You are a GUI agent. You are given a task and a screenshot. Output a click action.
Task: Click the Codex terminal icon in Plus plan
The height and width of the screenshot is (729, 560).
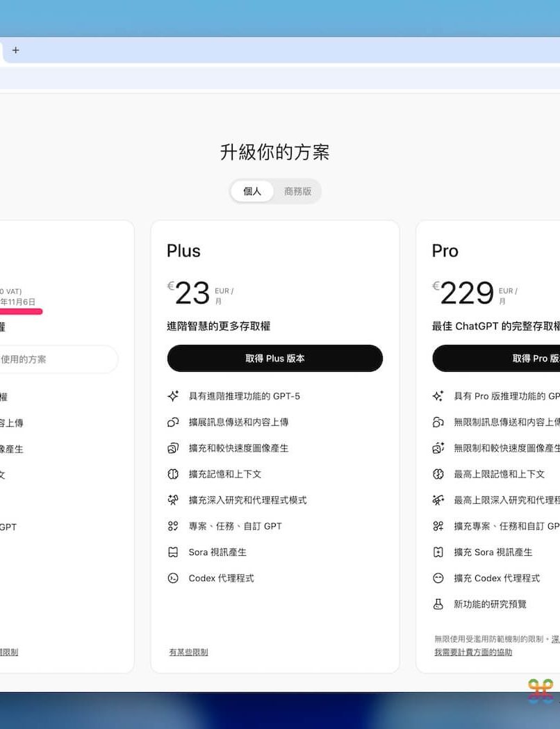click(173, 578)
